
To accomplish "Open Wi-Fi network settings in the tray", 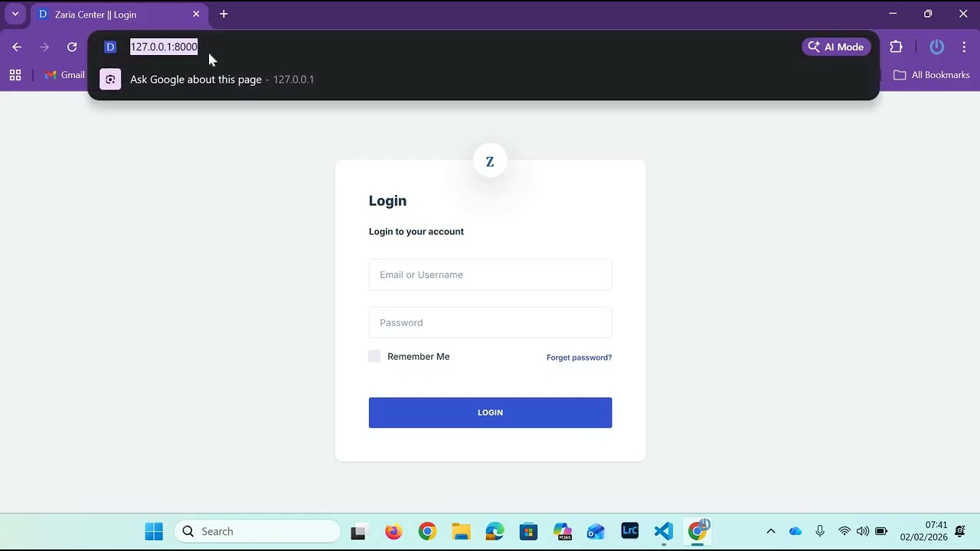I will coord(844,531).
